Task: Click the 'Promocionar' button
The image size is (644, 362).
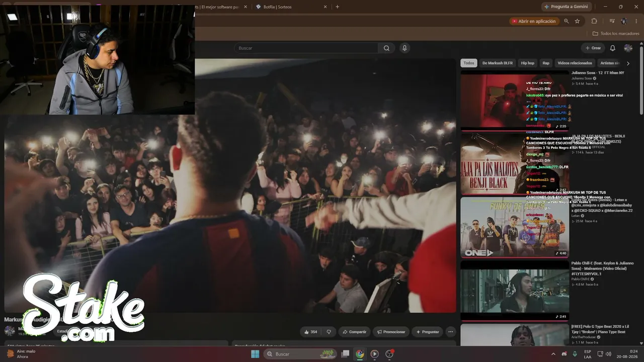Action: click(x=391, y=332)
